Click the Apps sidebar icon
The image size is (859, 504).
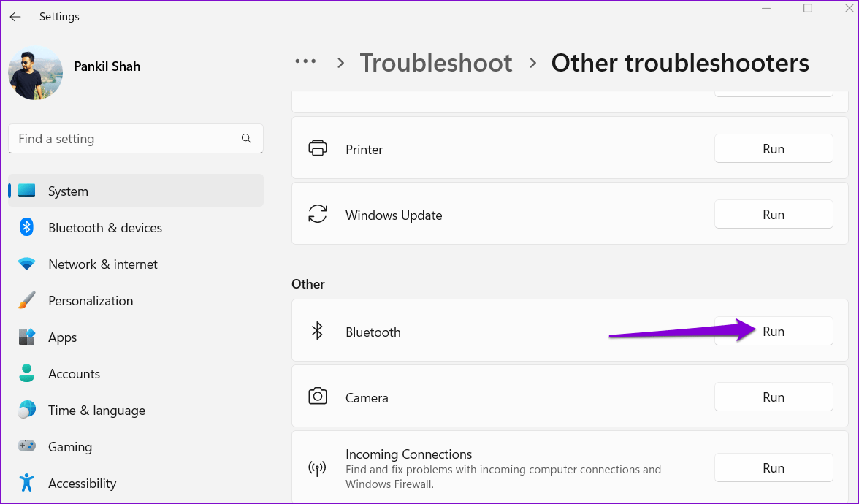click(27, 337)
